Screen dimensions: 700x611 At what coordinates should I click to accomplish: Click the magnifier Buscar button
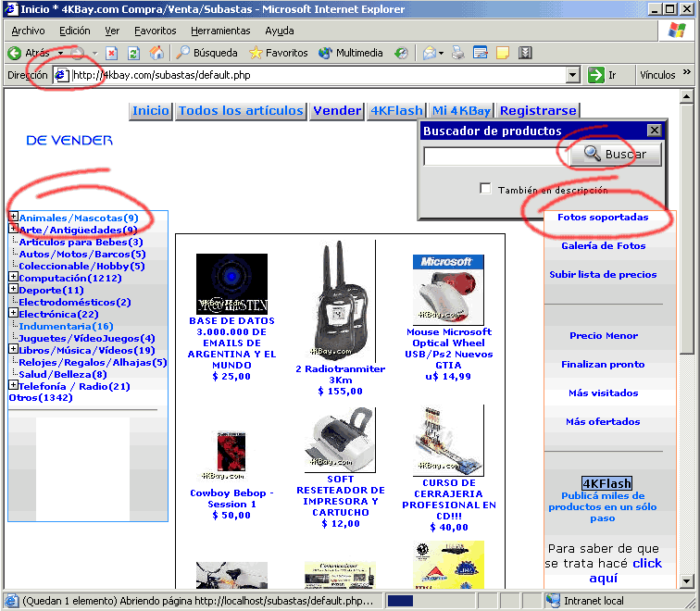click(x=616, y=154)
